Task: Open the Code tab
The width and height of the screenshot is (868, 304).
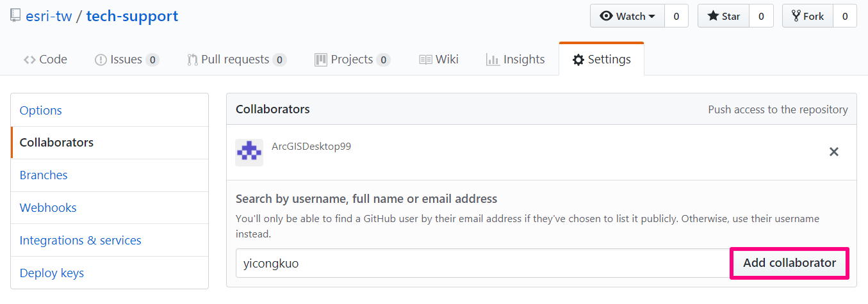Action: point(45,60)
